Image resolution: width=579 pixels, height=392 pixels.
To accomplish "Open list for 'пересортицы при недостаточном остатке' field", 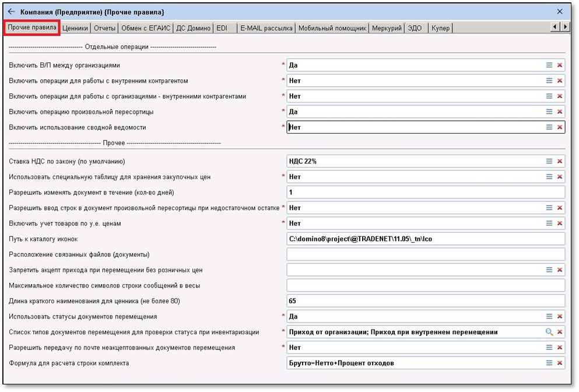I will (x=549, y=208).
